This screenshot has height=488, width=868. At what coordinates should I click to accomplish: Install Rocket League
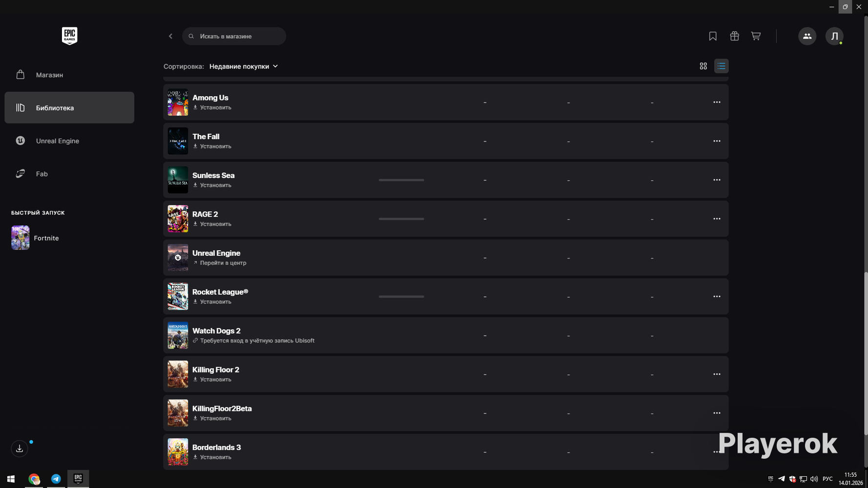[x=212, y=302]
